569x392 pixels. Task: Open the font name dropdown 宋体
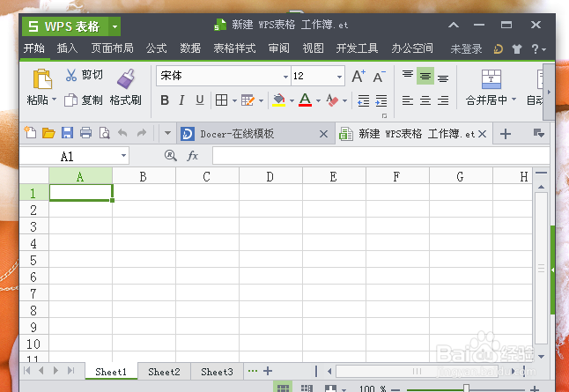(x=285, y=77)
